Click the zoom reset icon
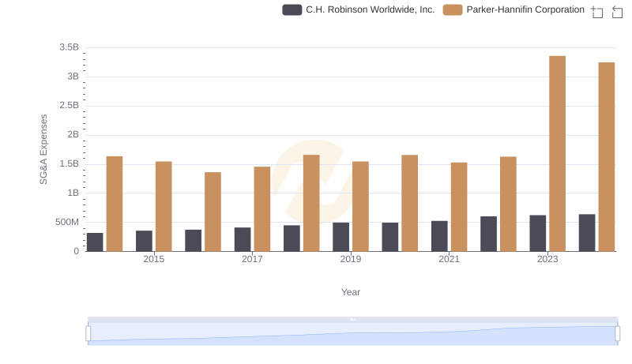The width and height of the screenshot is (632, 364). (617, 12)
